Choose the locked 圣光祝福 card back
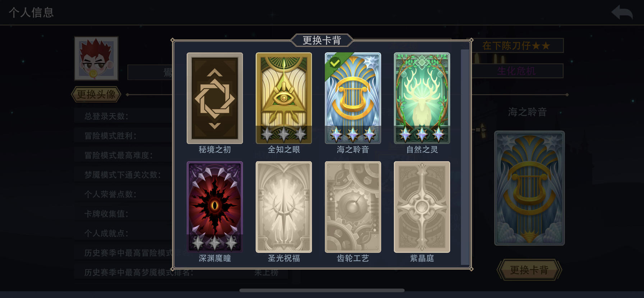 point(284,207)
